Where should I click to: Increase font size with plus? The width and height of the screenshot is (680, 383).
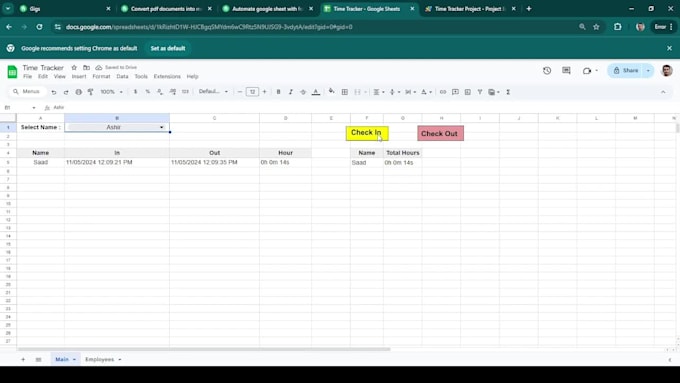pyautogui.click(x=265, y=92)
